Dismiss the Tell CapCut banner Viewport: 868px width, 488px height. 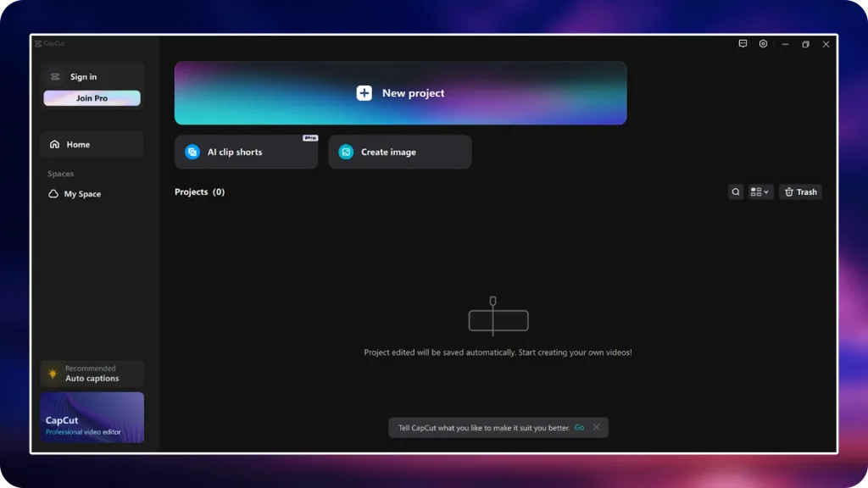pos(596,428)
